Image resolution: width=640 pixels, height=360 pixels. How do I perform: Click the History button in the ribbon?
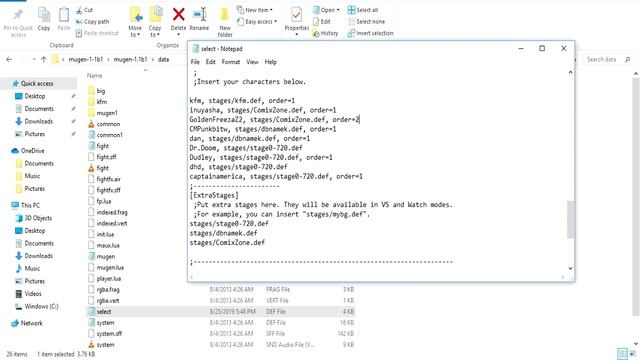pos(325,33)
